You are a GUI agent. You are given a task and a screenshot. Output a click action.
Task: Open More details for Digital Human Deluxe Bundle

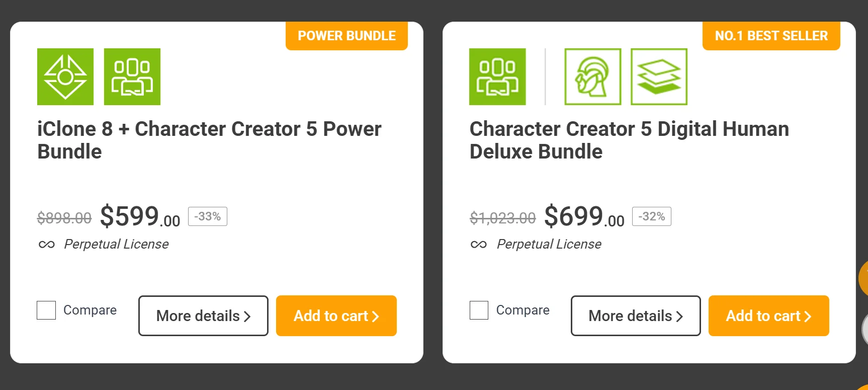[636, 316]
